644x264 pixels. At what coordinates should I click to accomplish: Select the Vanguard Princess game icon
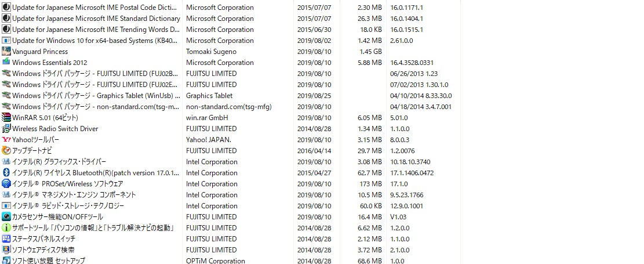click(6, 52)
